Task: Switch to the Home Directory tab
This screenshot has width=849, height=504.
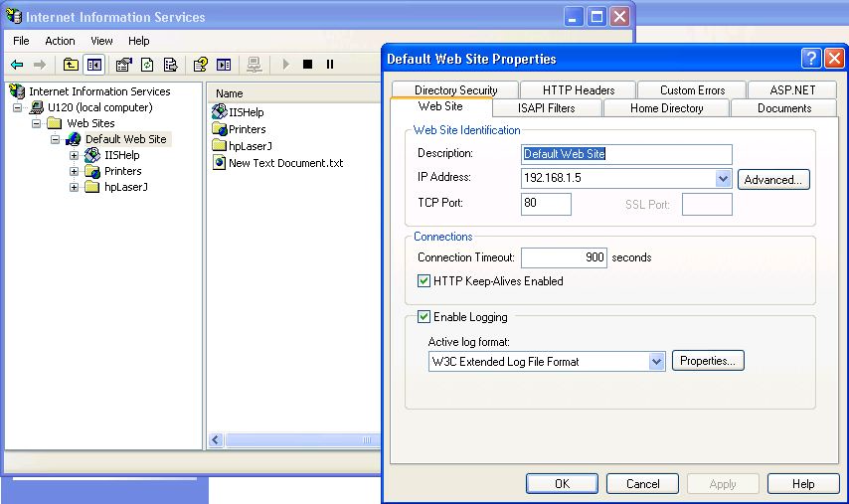Action: pyautogui.click(x=666, y=107)
